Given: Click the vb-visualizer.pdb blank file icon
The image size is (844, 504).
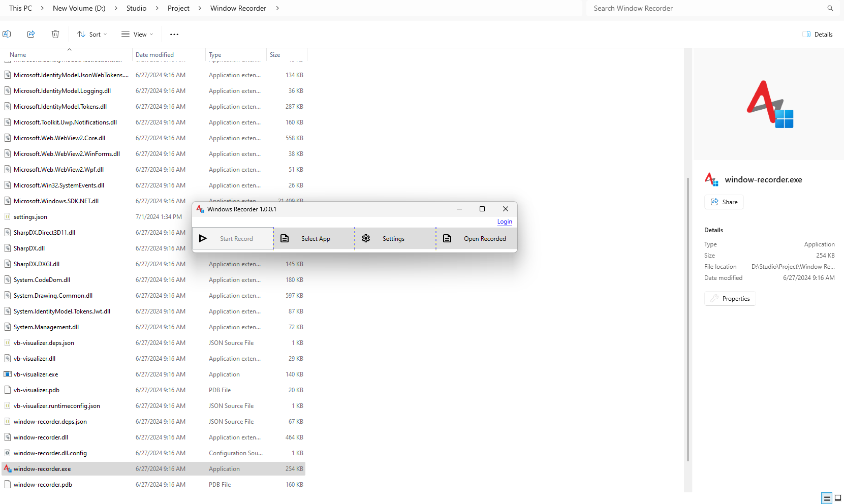Looking at the screenshot, I should (8, 390).
